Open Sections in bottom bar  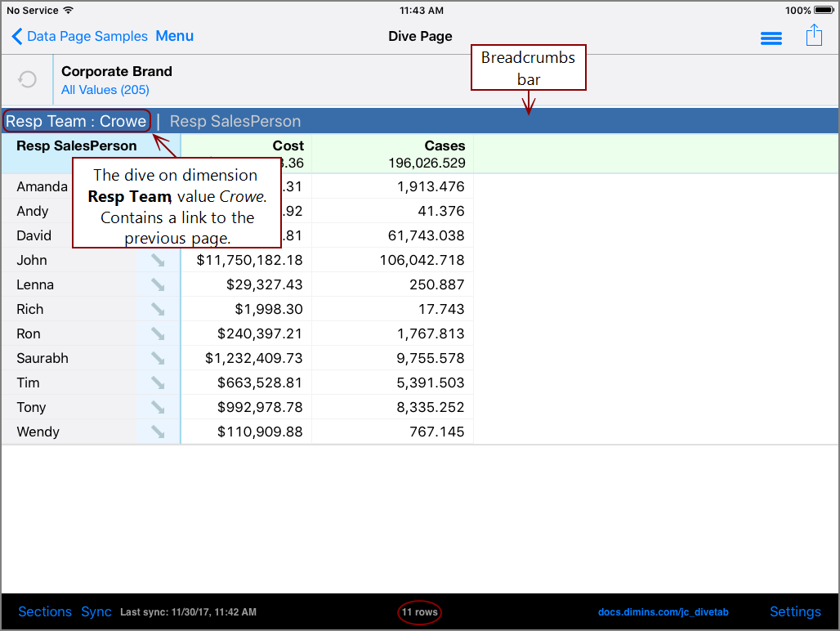[45, 612]
